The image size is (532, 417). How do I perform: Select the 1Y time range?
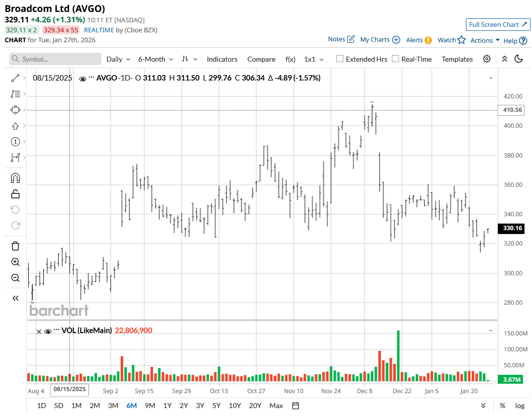(167, 406)
